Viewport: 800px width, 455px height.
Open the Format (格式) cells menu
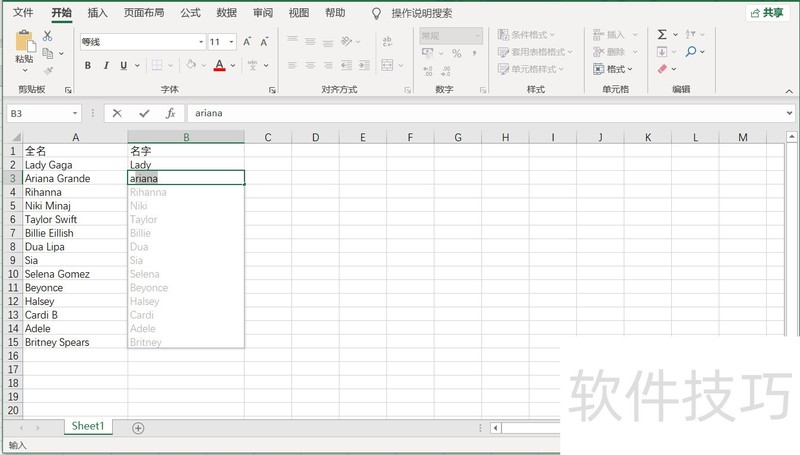pyautogui.click(x=613, y=69)
